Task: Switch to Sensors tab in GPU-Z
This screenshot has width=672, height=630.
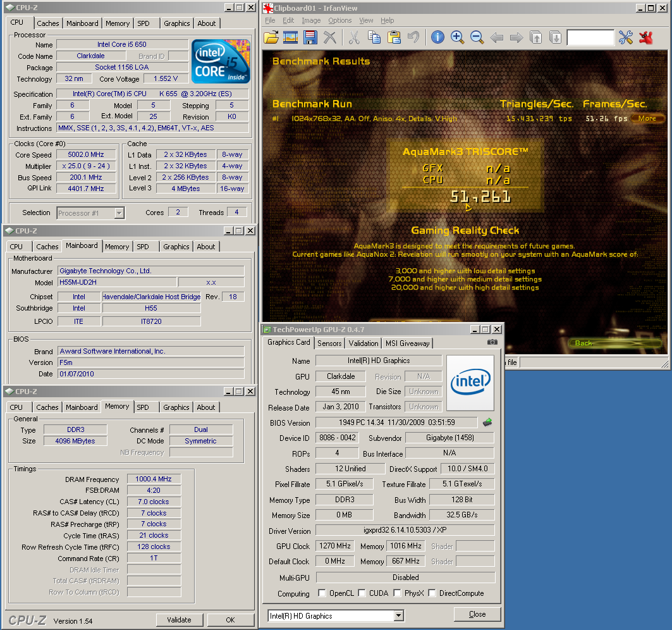Action: [329, 343]
